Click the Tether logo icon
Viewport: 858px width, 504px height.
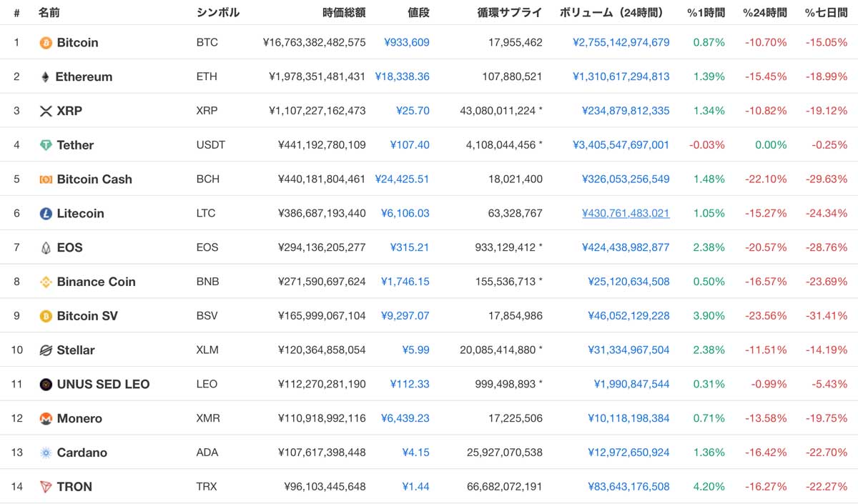(x=46, y=145)
